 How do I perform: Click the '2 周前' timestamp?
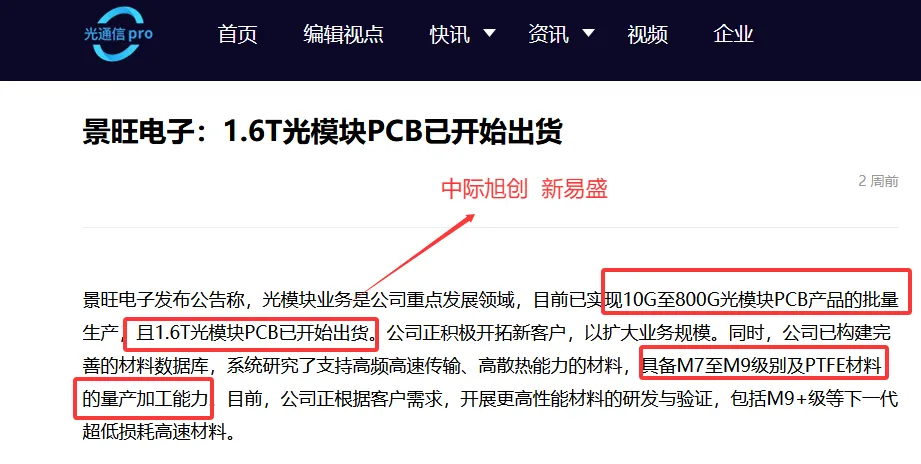878,181
